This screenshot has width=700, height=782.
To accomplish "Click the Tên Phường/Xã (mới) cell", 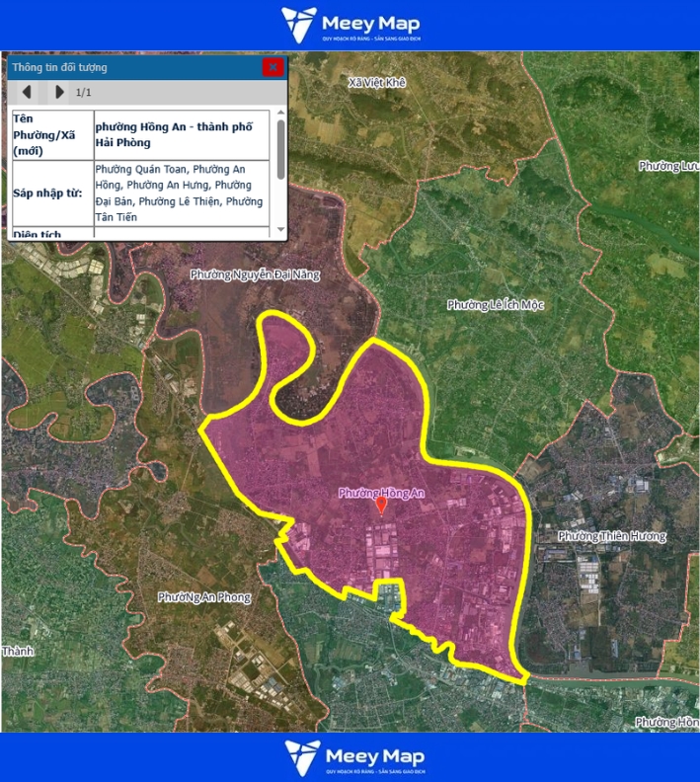I will click(x=51, y=134).
